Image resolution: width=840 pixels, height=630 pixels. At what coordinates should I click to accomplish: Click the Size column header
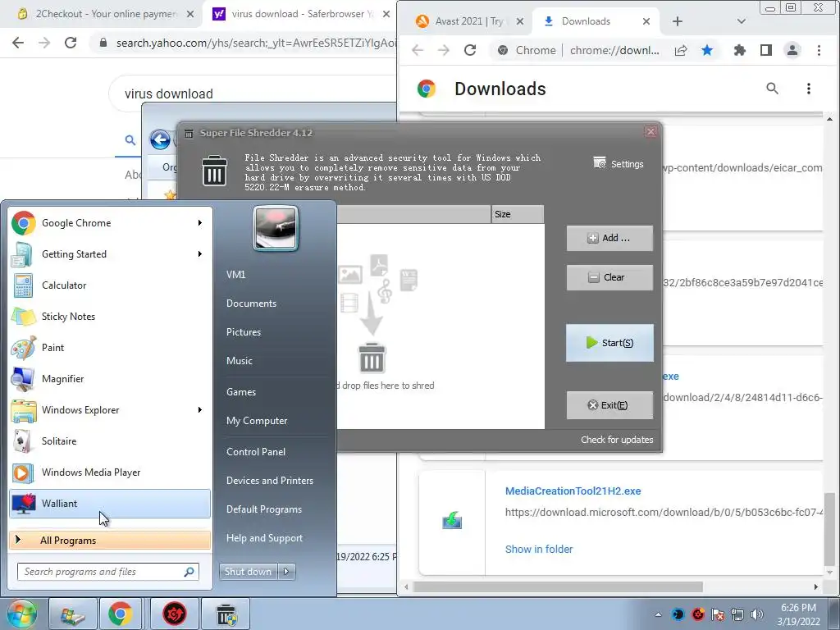click(517, 214)
